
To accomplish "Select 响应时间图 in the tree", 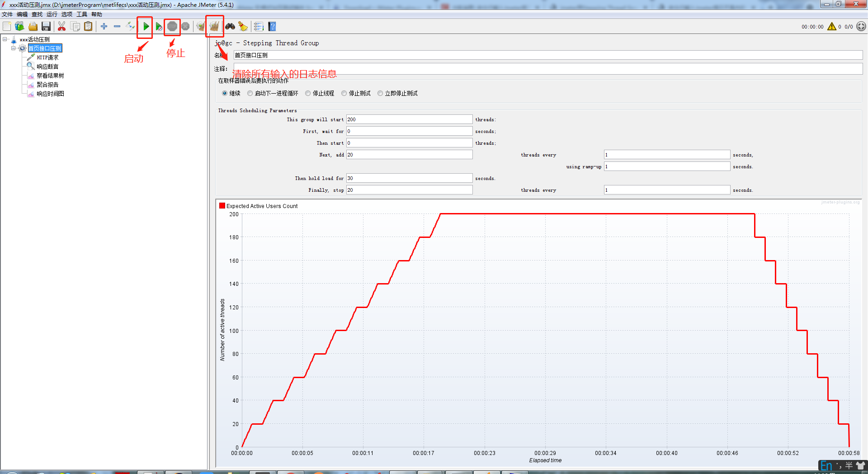I will coord(50,94).
